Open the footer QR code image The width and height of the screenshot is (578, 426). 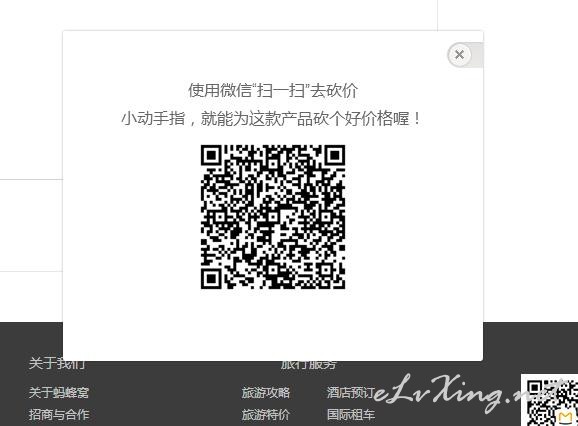coord(549,400)
